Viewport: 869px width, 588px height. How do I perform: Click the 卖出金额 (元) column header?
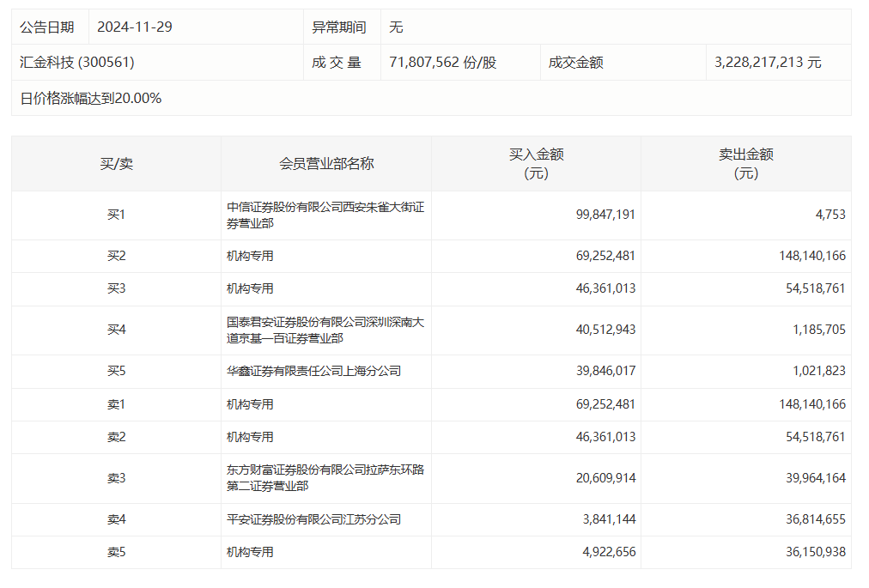pyautogui.click(x=745, y=164)
